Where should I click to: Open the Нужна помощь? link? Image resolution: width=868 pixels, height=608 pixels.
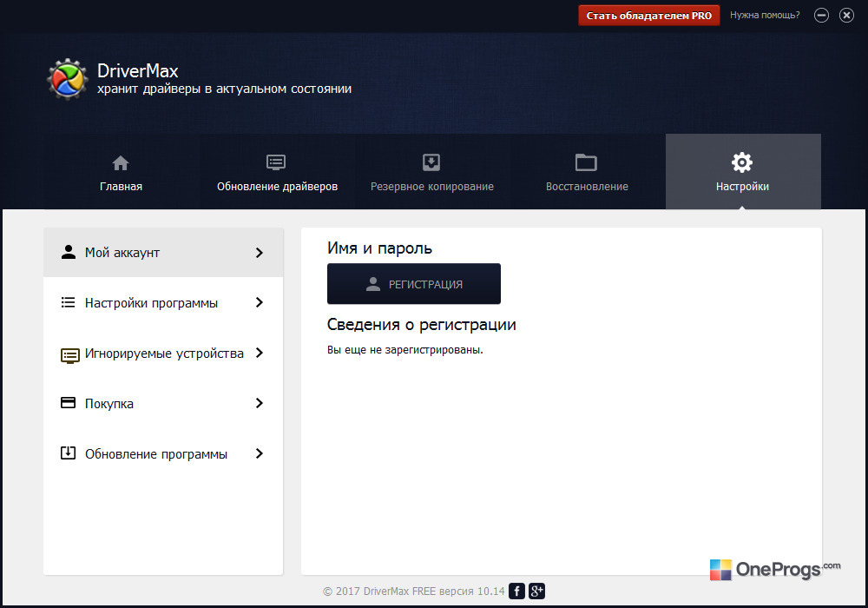click(765, 16)
